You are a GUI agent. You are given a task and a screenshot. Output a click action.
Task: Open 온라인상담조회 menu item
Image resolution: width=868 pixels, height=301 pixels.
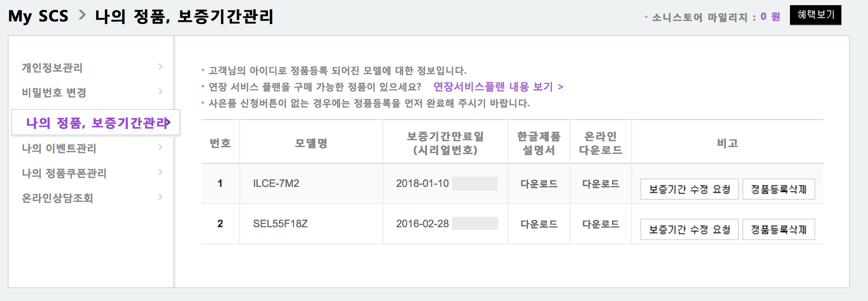[x=57, y=198]
